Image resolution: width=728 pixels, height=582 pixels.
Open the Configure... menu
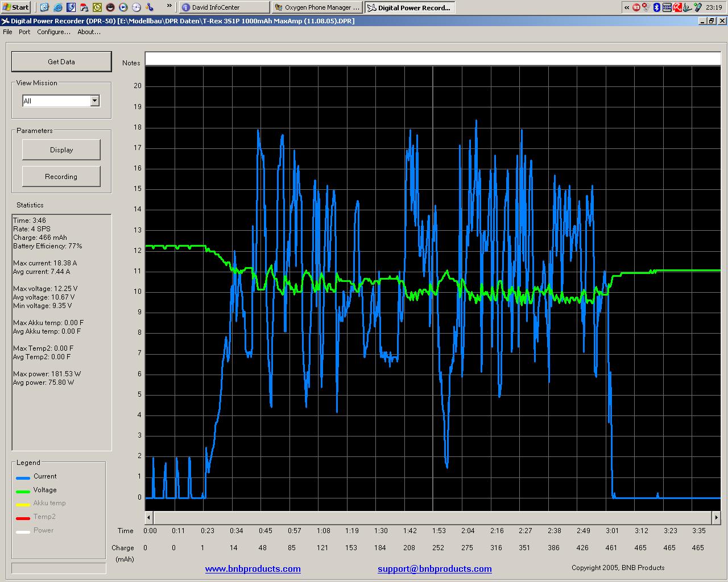53,32
